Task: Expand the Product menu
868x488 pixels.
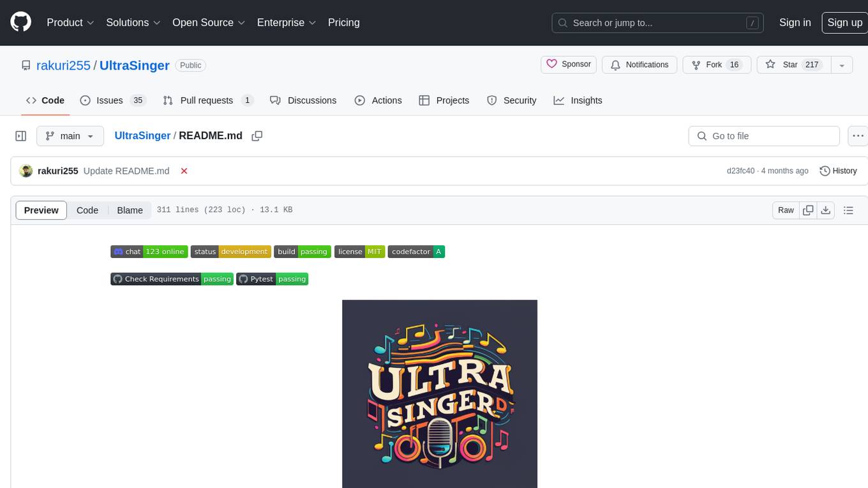Action: click(70, 22)
